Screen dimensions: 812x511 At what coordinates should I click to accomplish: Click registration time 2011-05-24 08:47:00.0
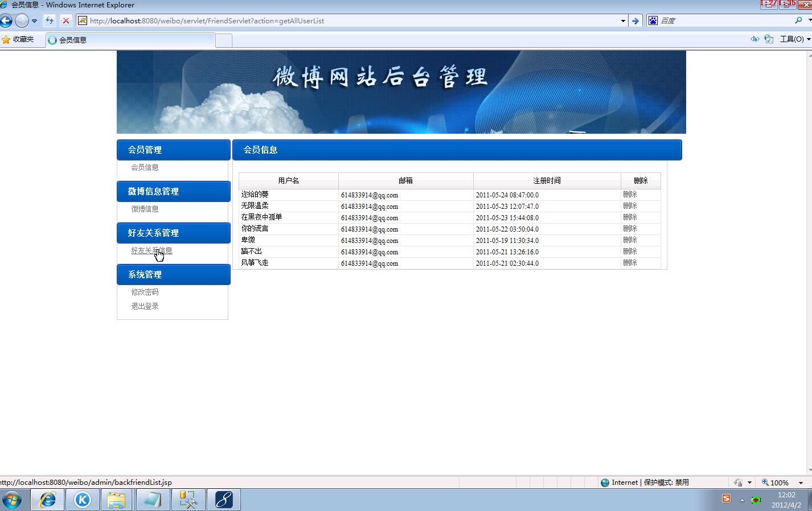(507, 195)
